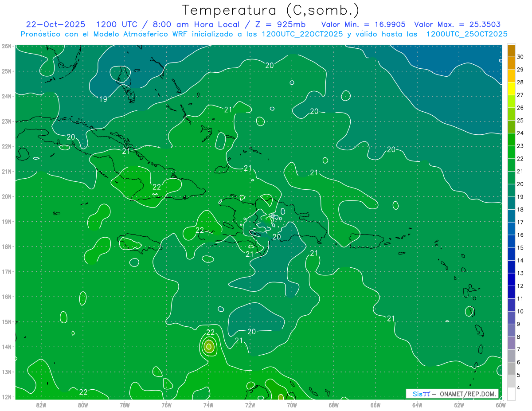This screenshot has height=411, width=532.
Task: Click the longitude axis label '78W'
Action: (125, 405)
